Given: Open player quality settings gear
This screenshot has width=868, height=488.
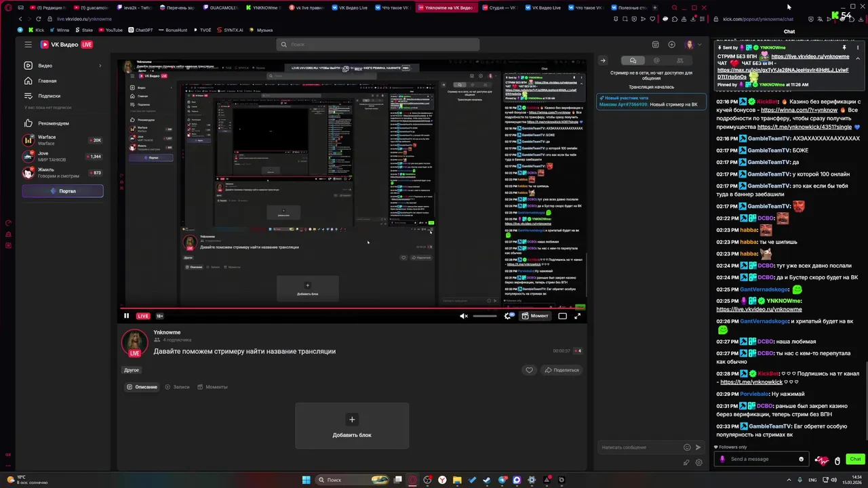Looking at the screenshot, I should [508, 316].
